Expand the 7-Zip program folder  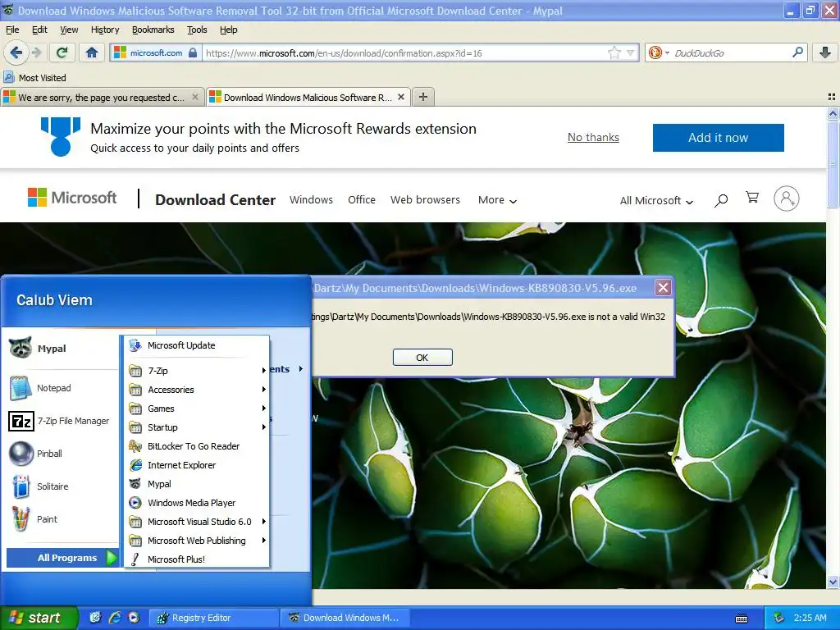point(197,371)
